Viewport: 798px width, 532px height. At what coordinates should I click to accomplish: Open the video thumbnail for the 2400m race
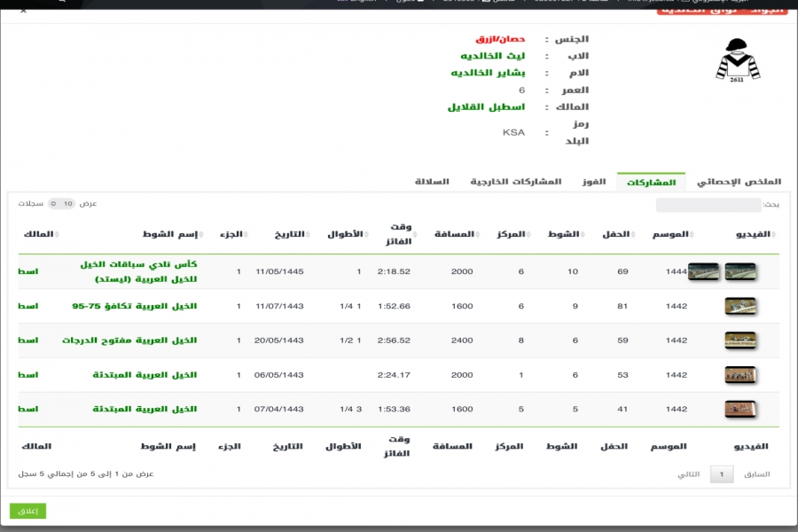coord(739,340)
